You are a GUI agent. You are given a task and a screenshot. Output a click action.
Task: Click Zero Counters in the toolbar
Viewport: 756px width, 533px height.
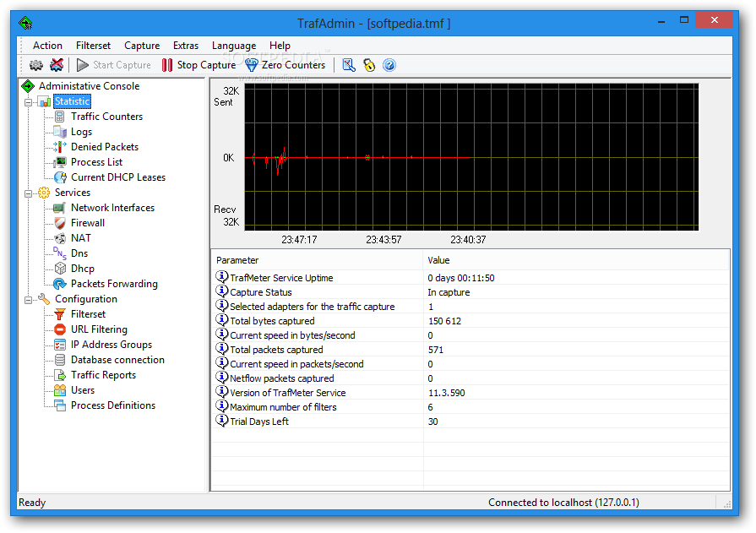[285, 65]
